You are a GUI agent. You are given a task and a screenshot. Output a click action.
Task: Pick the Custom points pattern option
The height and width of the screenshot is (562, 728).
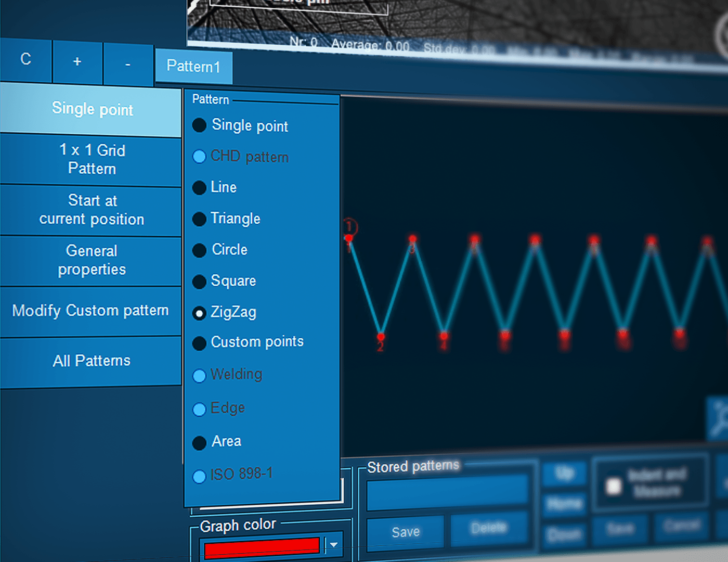click(x=199, y=343)
